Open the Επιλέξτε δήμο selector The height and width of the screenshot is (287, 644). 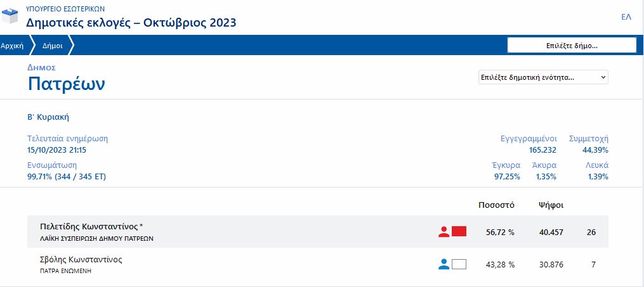tap(572, 46)
